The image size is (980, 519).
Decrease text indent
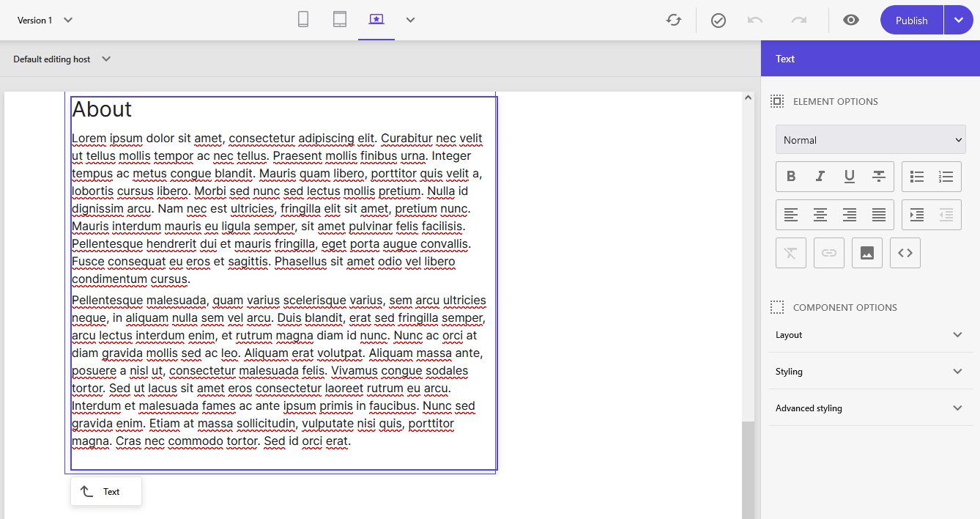[x=946, y=215]
